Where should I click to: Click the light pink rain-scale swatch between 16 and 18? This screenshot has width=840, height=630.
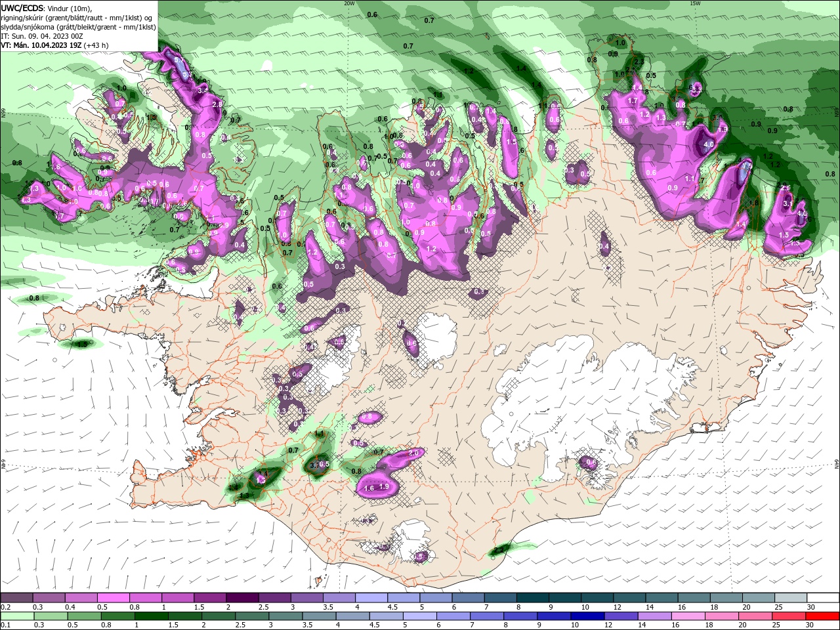click(688, 616)
